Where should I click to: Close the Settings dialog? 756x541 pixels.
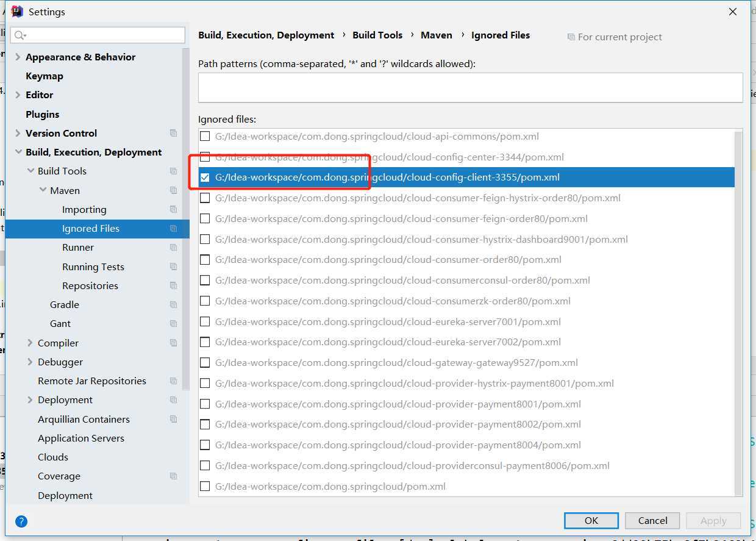point(733,12)
